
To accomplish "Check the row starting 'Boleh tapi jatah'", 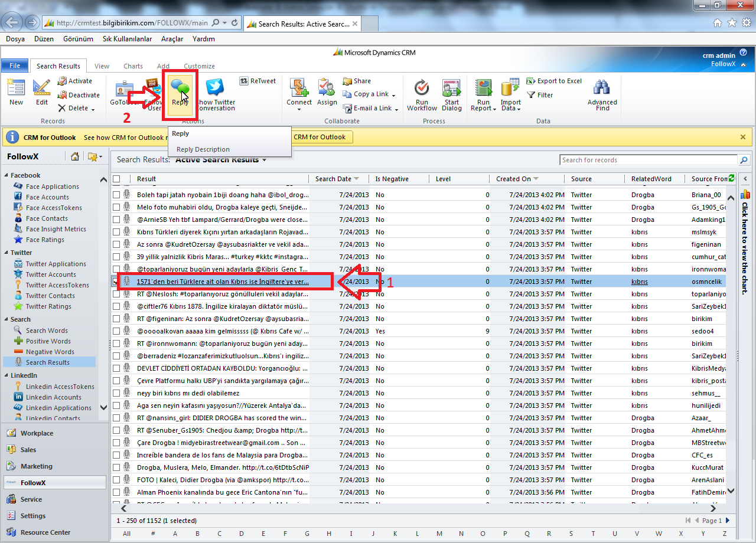I will [x=116, y=195].
